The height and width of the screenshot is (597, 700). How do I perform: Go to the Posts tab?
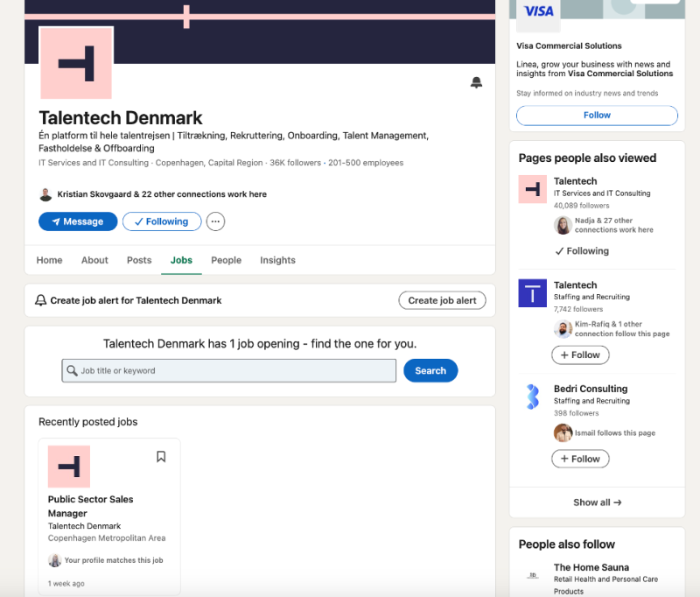(139, 260)
